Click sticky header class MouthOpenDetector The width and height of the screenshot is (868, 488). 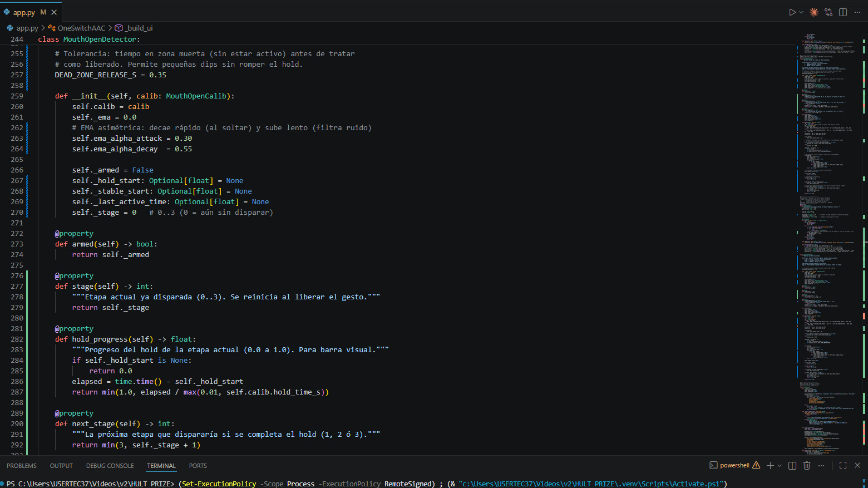pyautogui.click(x=89, y=39)
